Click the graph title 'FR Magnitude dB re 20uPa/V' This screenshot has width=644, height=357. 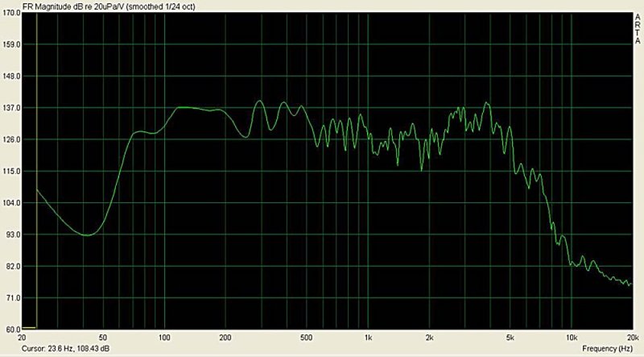pos(72,6)
